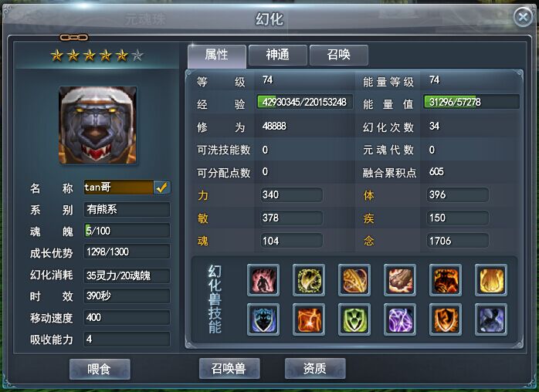Image resolution: width=539 pixels, height=392 pixels.
Task: Click the 经验 experience progress bar
Action: pyautogui.click(x=304, y=102)
